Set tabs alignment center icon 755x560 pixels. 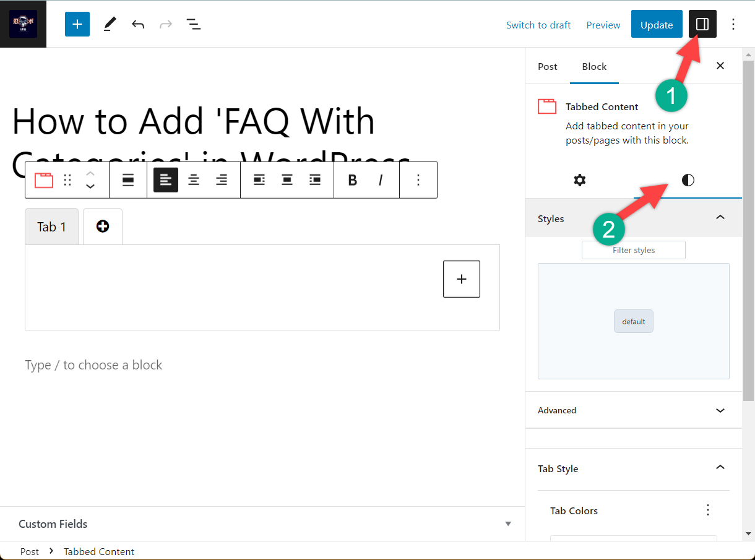tap(287, 180)
